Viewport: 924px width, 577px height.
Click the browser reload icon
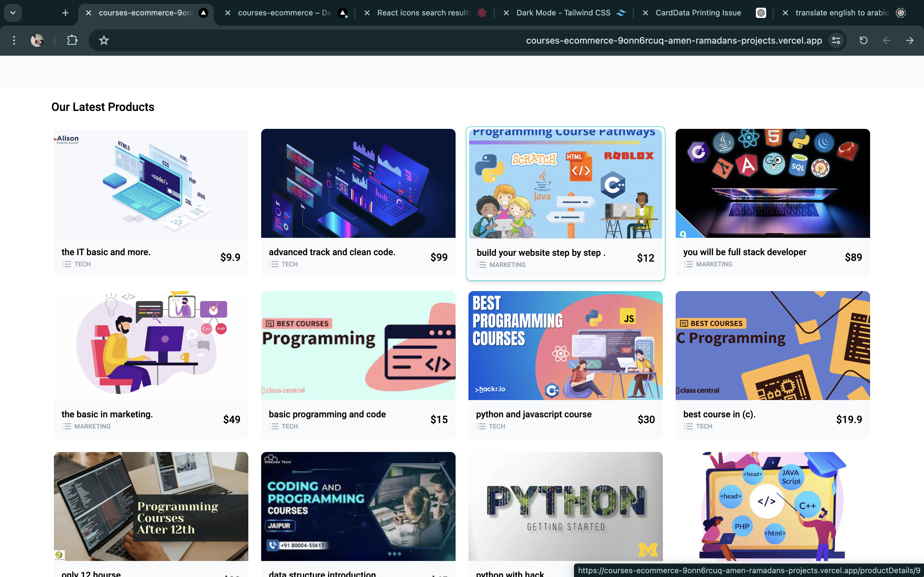coord(863,40)
